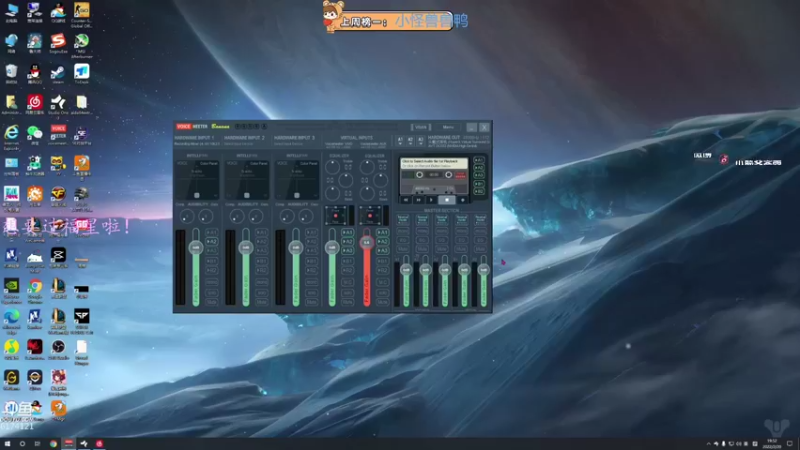This screenshot has height=450, width=800.
Task: Click cassette display to select audio file
Action: pyautogui.click(x=434, y=163)
